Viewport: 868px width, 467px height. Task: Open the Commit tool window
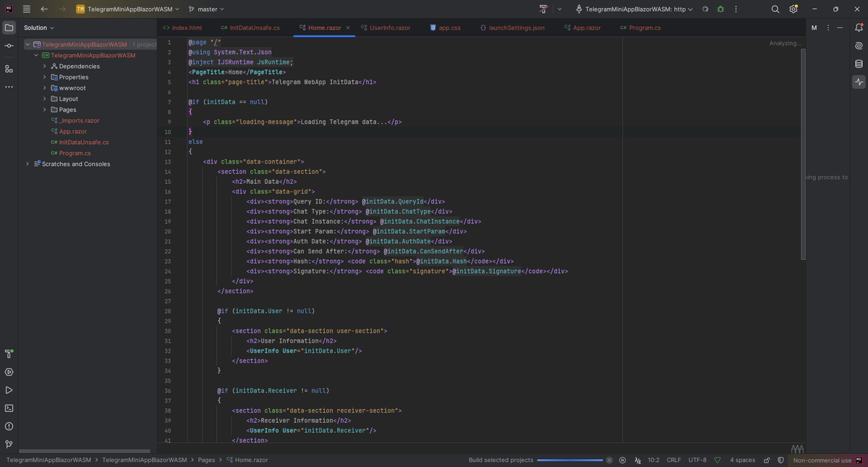[x=9, y=46]
